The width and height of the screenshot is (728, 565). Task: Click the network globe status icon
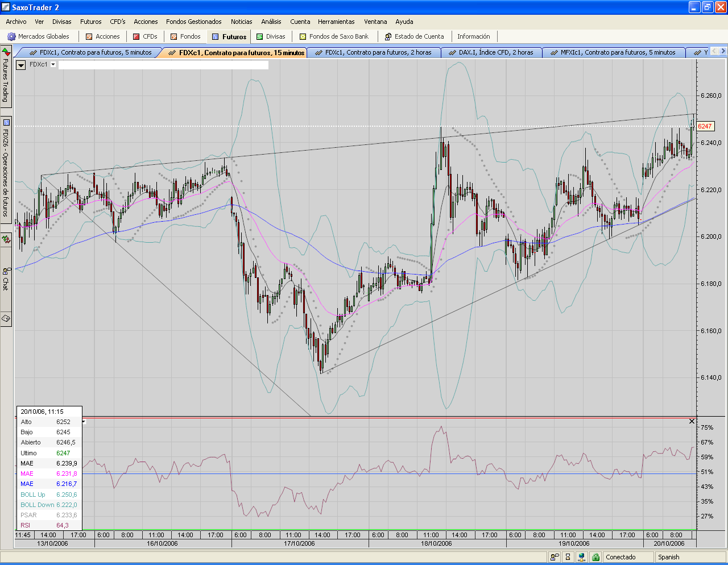582,557
